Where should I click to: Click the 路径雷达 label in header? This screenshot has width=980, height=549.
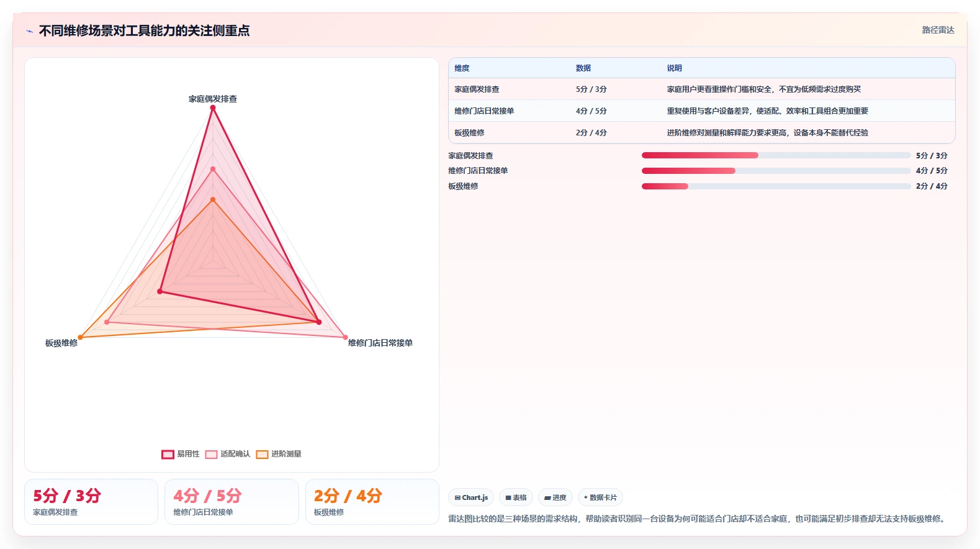point(938,30)
